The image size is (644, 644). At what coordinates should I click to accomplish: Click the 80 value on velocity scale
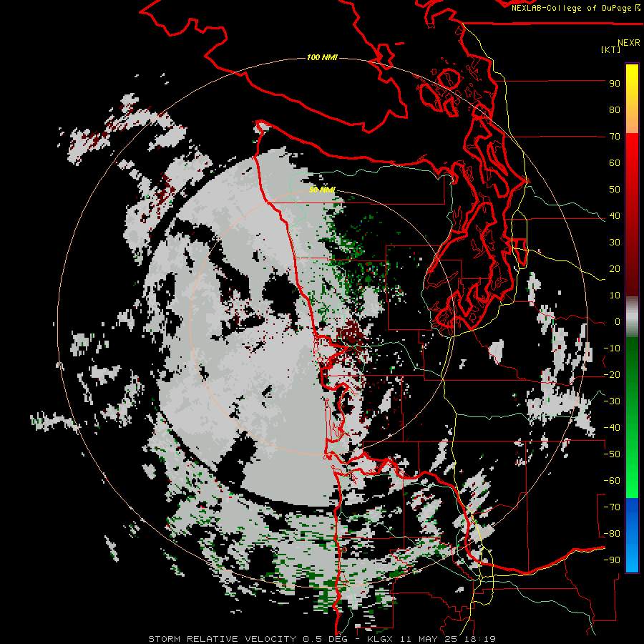(x=615, y=110)
